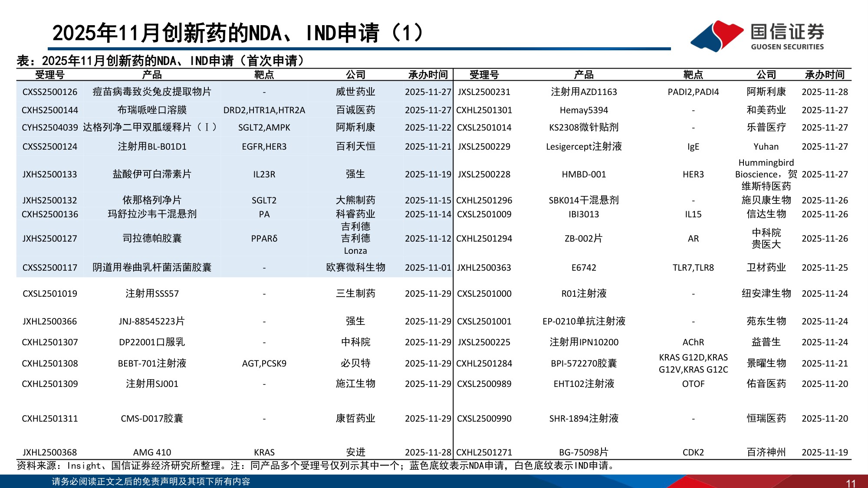Click the "靶点" header in the right table
Screen dimensions: 868x488
point(694,74)
